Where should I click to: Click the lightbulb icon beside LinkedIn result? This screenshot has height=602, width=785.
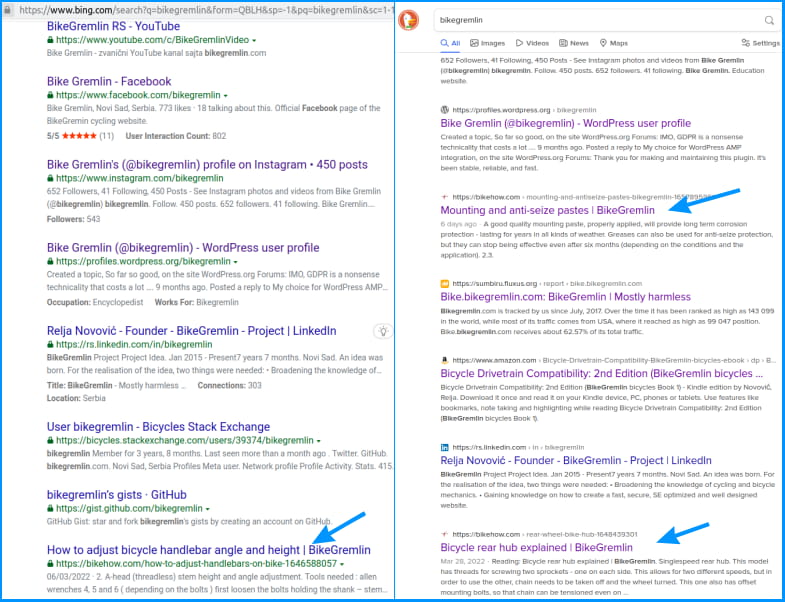point(383,331)
